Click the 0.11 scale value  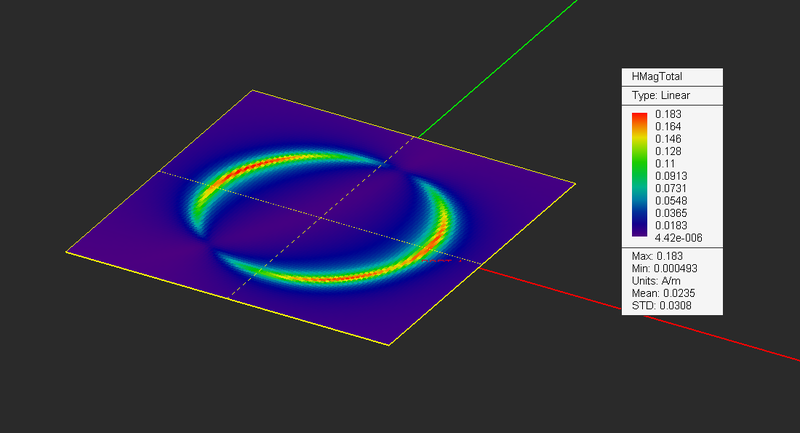[665, 164]
